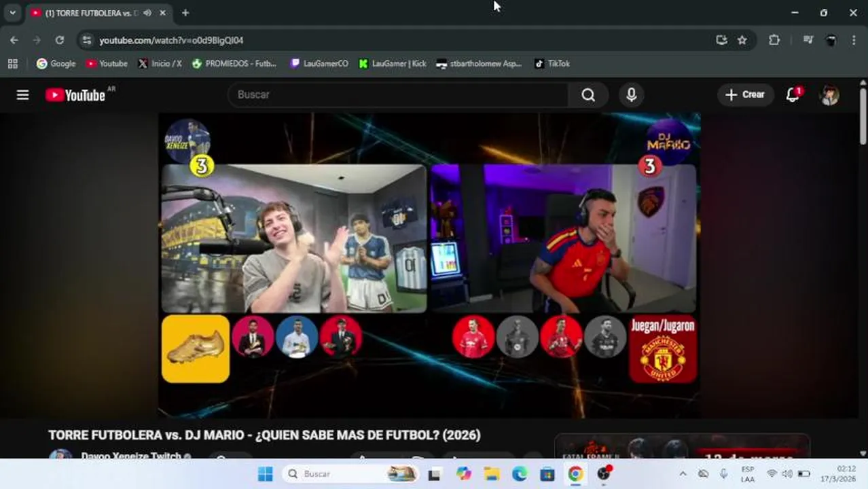Open Microsoft Store from the taskbar
The width and height of the screenshot is (868, 489).
547,474
